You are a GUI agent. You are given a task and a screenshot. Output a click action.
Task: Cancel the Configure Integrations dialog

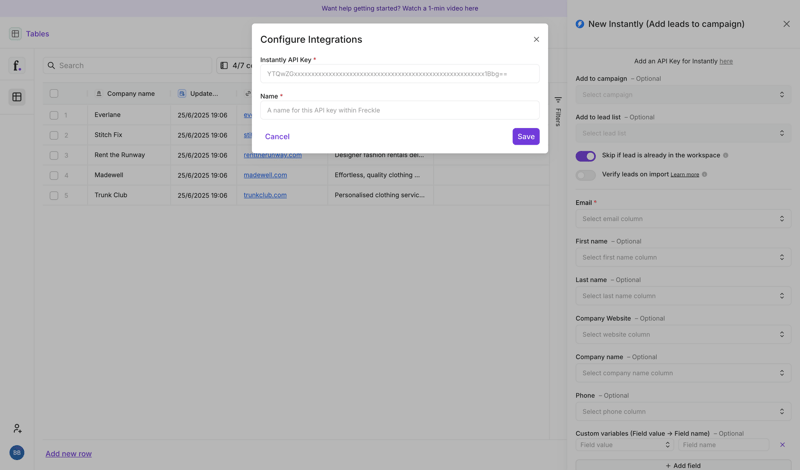point(277,136)
